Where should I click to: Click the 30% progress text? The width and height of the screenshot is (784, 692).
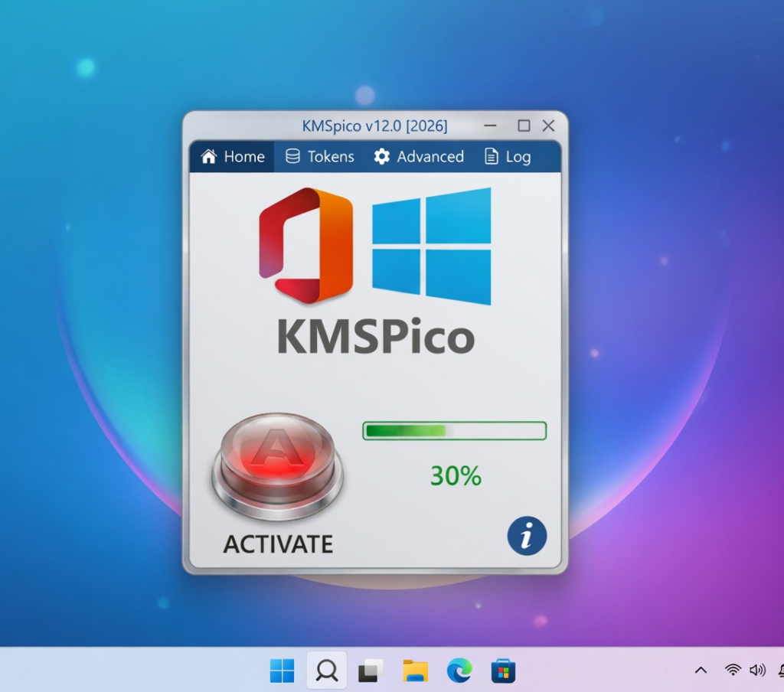[x=456, y=475]
